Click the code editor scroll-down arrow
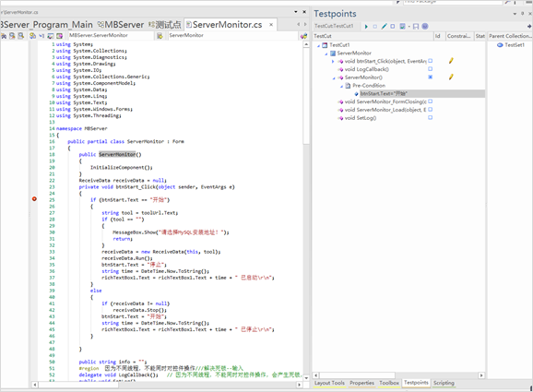Image resolution: width=533 pixels, height=392 pixels. [306, 378]
